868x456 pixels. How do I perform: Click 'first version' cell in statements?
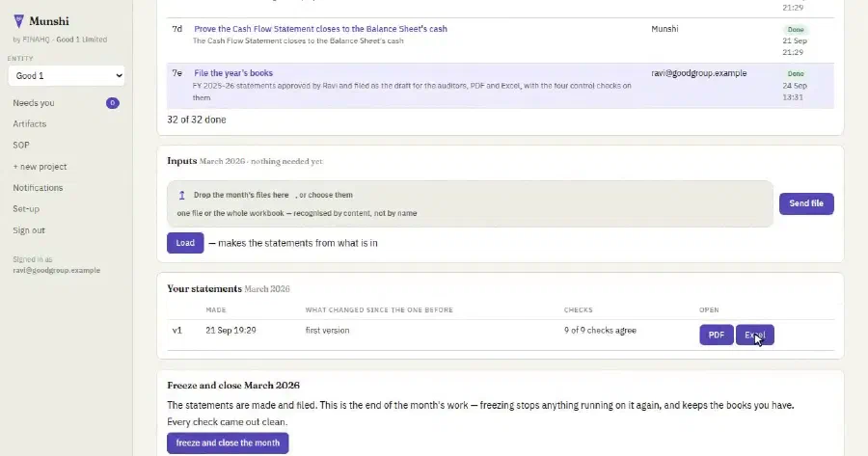click(x=327, y=331)
